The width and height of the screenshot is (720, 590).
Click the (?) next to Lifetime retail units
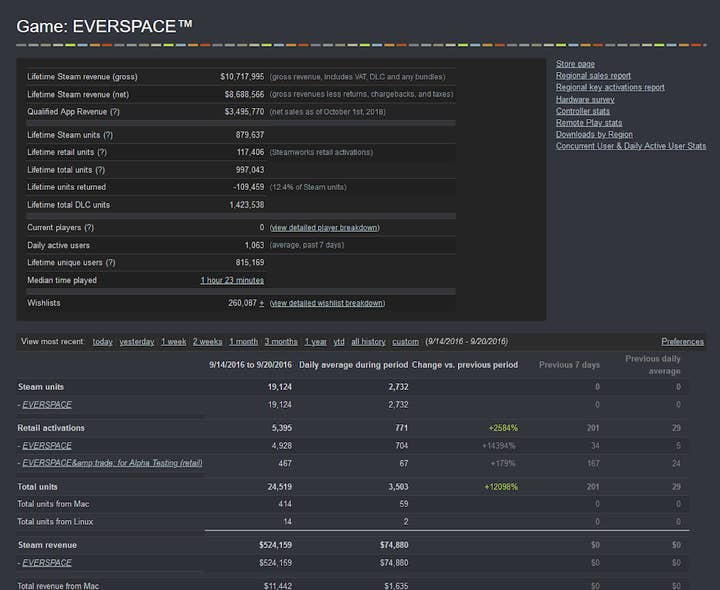point(102,152)
